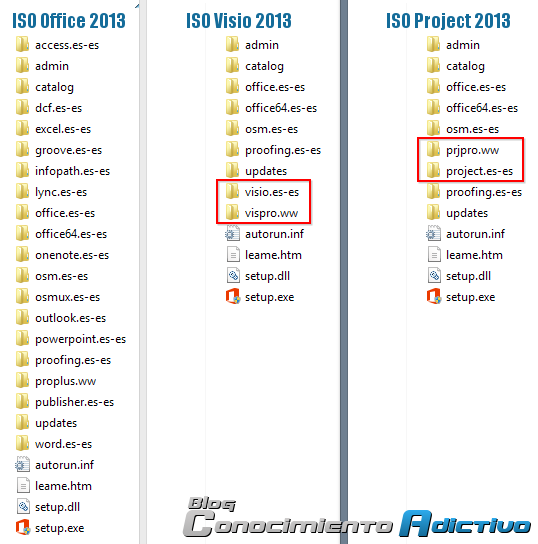Image resolution: width=538 pixels, height=544 pixels.
Task: Click the lync.es-es folder icon
Action: 23,192
